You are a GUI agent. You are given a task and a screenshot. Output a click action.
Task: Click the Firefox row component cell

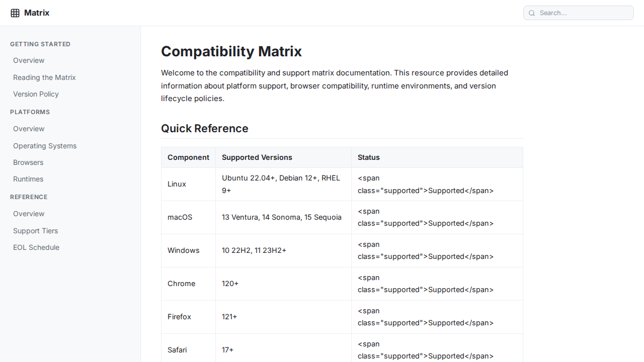click(x=179, y=317)
